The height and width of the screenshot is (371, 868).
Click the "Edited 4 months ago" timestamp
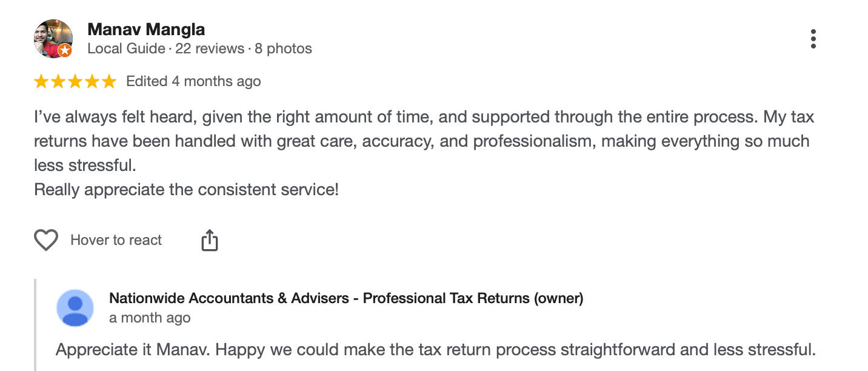(193, 81)
